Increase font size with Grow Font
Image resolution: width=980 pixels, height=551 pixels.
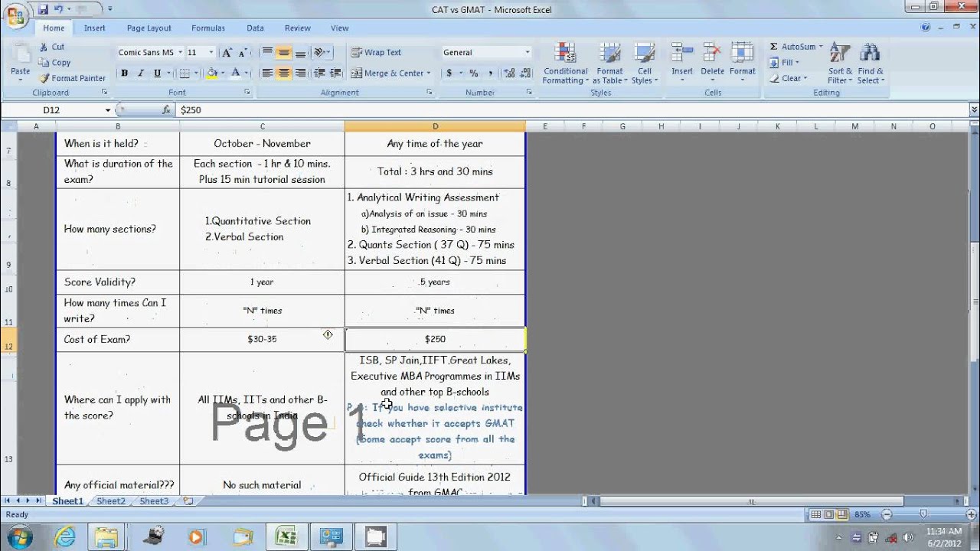point(227,53)
